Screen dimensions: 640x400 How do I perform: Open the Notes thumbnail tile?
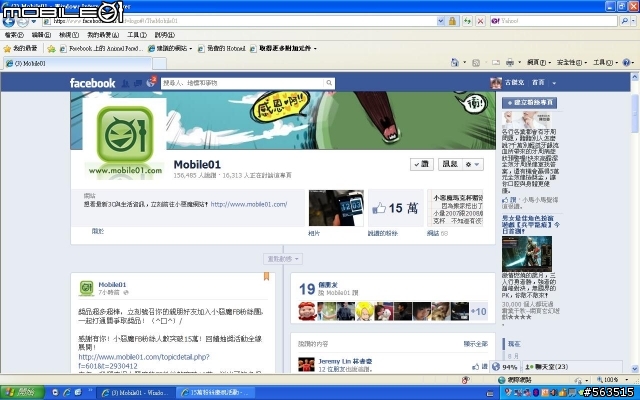[x=455, y=208]
